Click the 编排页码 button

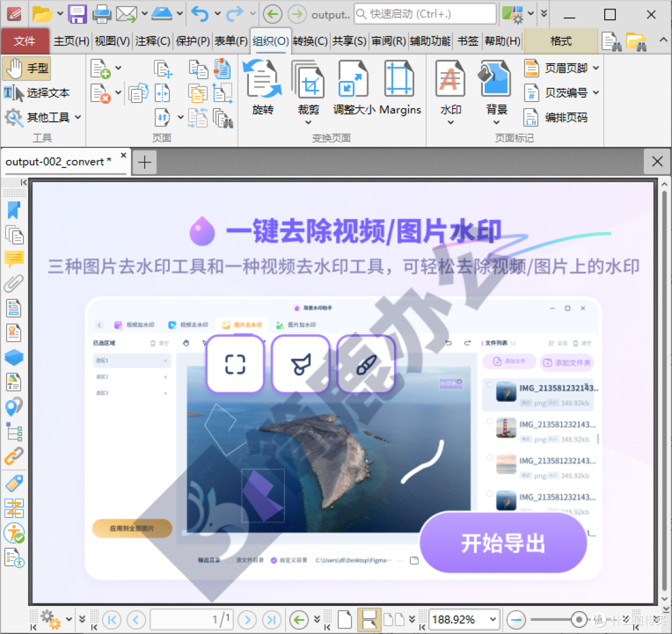coord(556,117)
